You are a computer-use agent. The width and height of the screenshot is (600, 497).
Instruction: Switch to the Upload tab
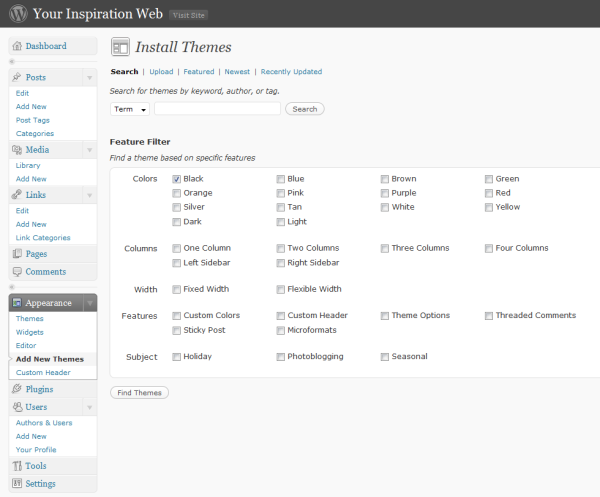pyautogui.click(x=161, y=72)
